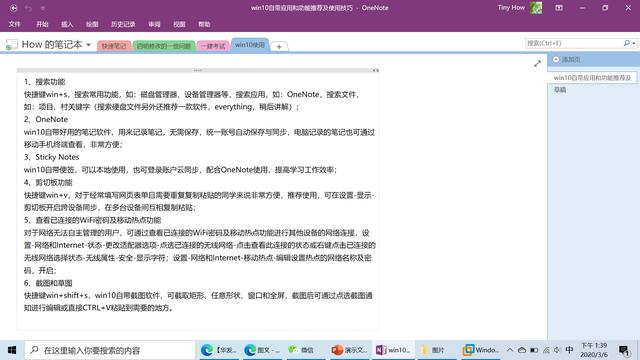Click the heading 4、剪切板功能

coord(48,182)
